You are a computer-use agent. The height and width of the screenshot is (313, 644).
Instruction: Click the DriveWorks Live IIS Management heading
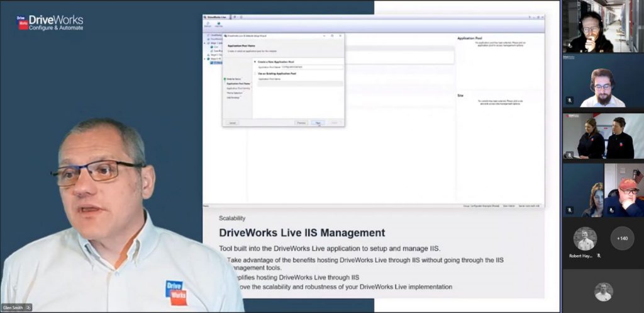click(x=302, y=233)
